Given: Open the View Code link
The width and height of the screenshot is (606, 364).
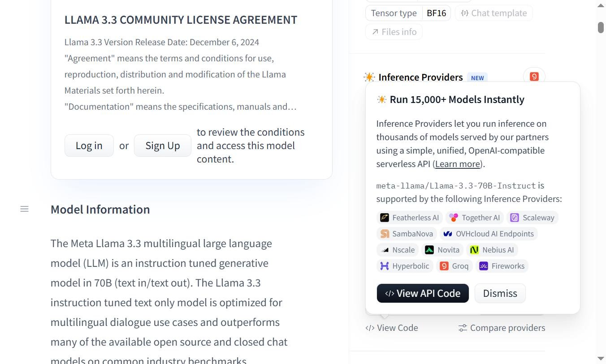Looking at the screenshot, I should 392,328.
